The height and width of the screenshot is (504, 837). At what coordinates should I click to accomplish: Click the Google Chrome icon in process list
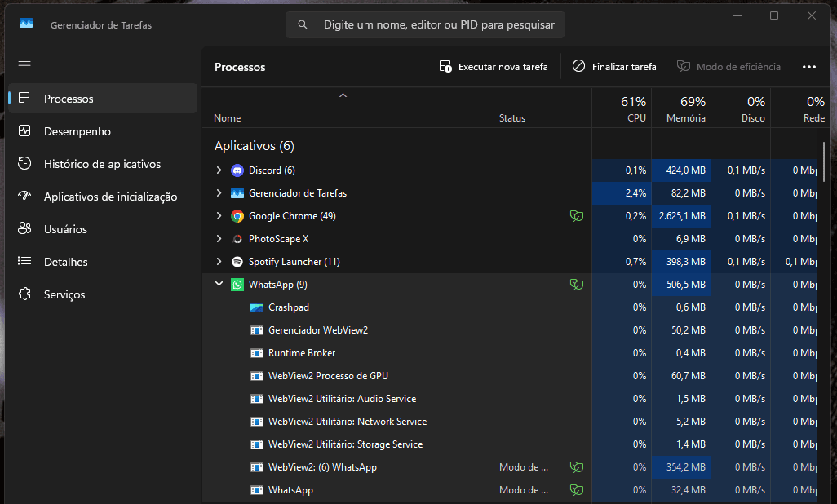[237, 216]
